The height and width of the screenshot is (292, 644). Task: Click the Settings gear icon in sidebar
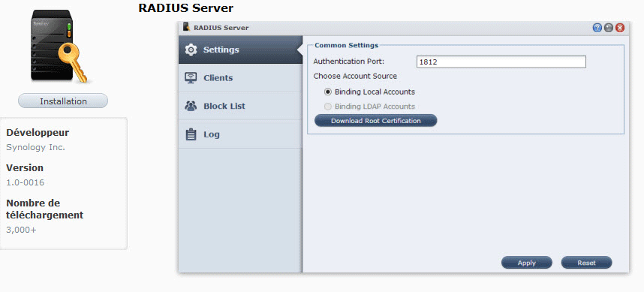pos(191,50)
